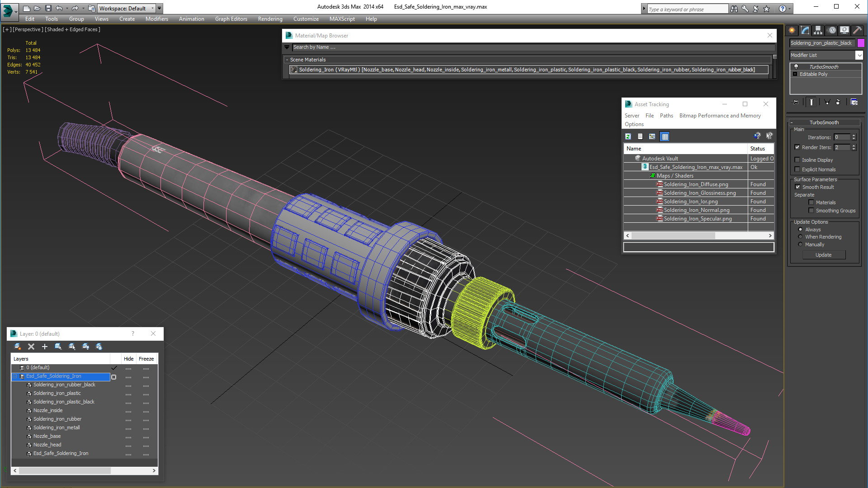The width and height of the screenshot is (868, 488).
Task: Click Freeze/Unfreeze All Layers icon
Action: coord(99,347)
